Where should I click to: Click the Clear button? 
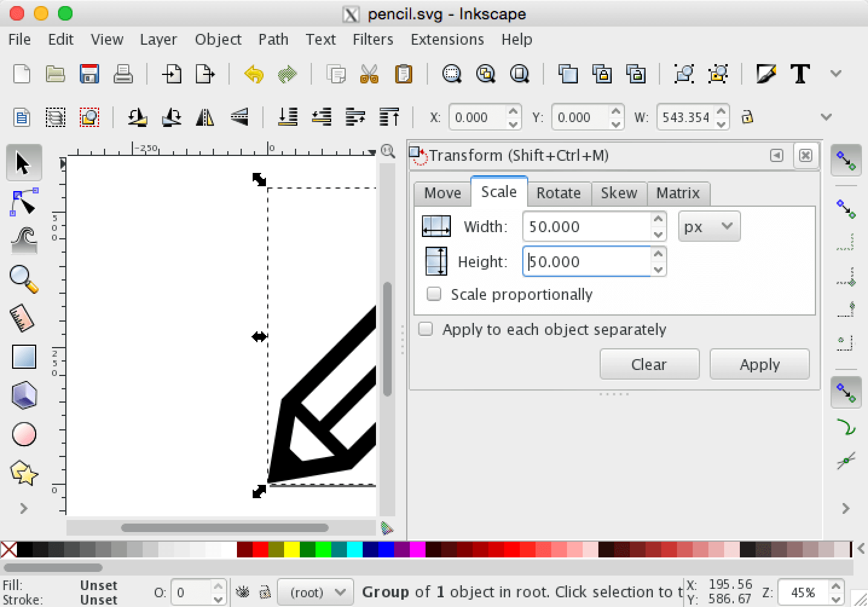coord(649,364)
